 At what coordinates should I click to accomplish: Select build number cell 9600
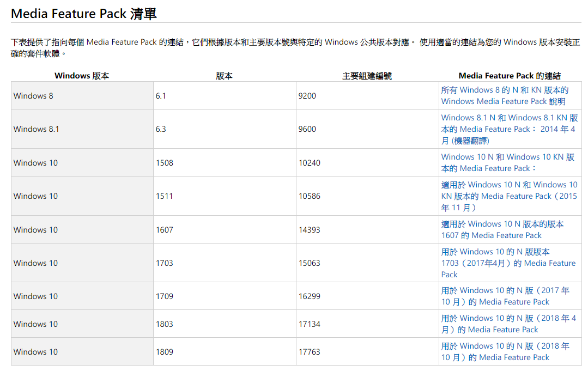point(367,129)
